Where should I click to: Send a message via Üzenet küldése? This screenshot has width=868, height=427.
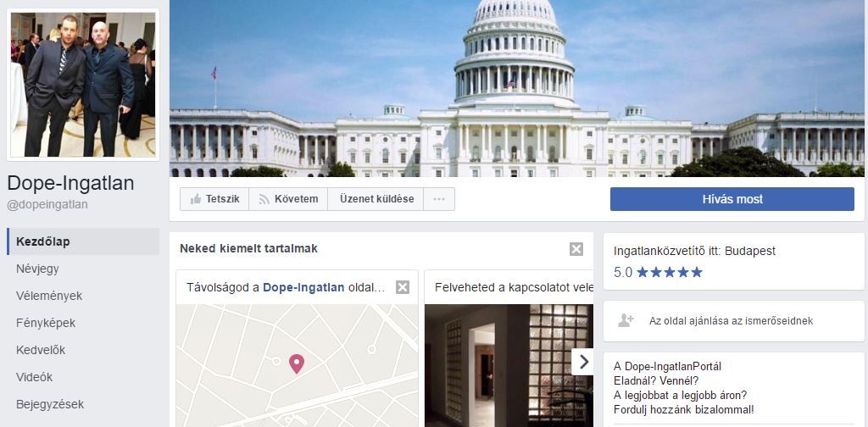tap(376, 199)
